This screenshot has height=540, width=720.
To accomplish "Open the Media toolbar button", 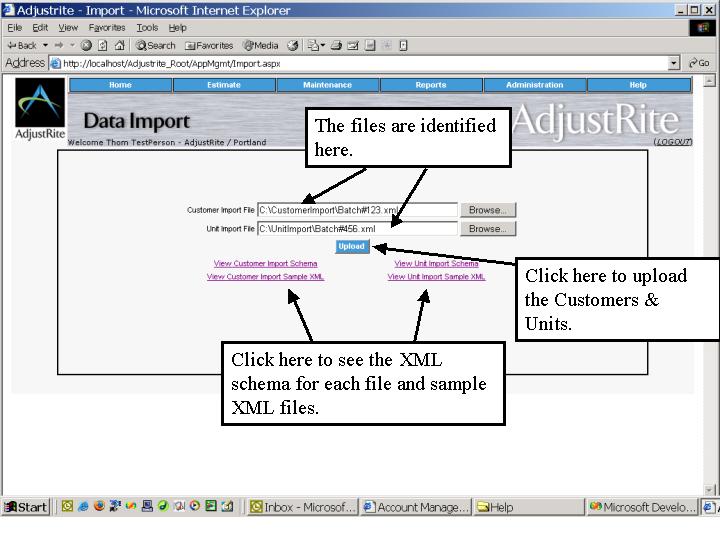I will click(x=261, y=45).
